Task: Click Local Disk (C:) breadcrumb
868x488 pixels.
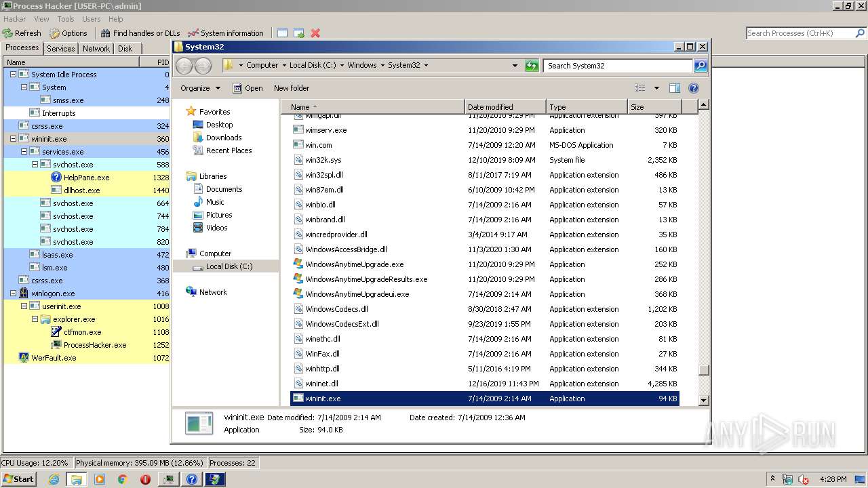Action: [x=313, y=66]
